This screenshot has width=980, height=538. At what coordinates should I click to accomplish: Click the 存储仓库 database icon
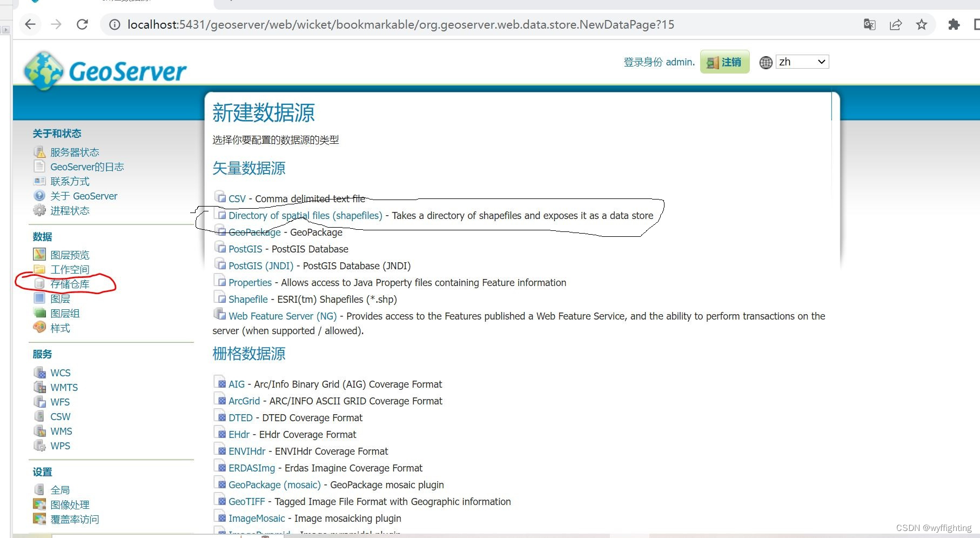[x=39, y=284]
